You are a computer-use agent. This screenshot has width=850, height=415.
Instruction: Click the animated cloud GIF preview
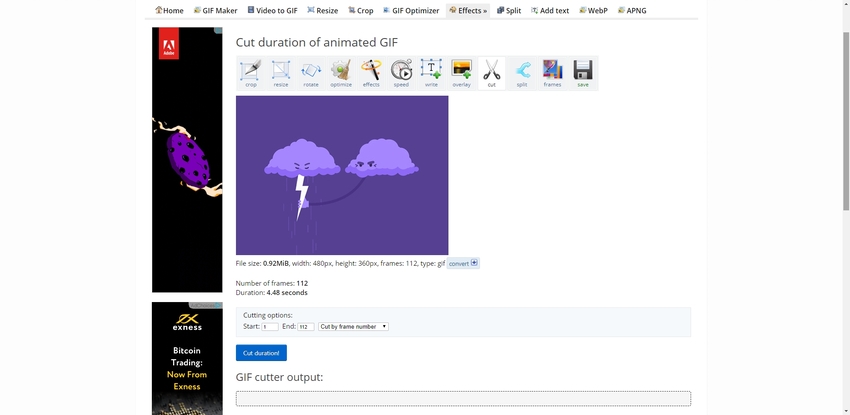tap(342, 175)
